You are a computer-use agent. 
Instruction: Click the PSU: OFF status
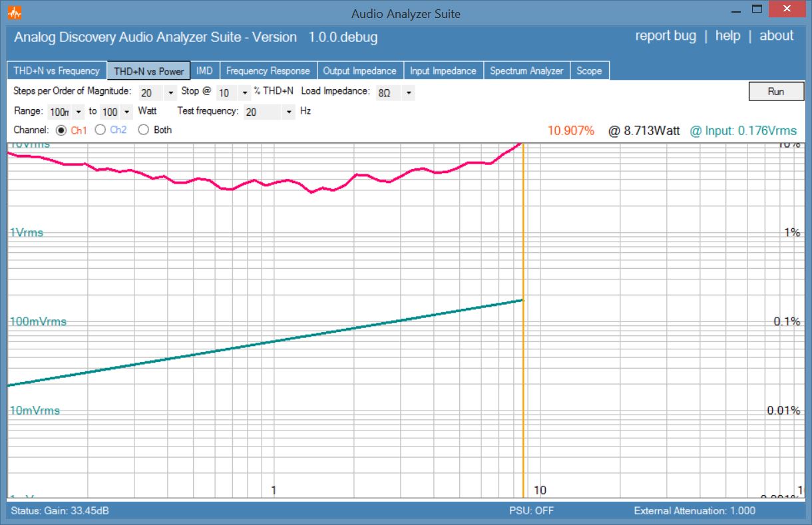click(531, 511)
